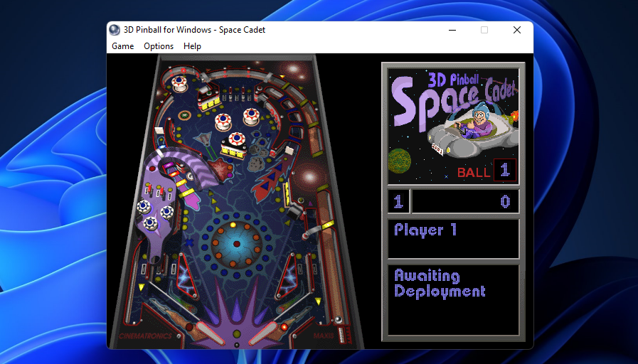
Task: Click the player number box showing 1
Action: click(x=398, y=201)
